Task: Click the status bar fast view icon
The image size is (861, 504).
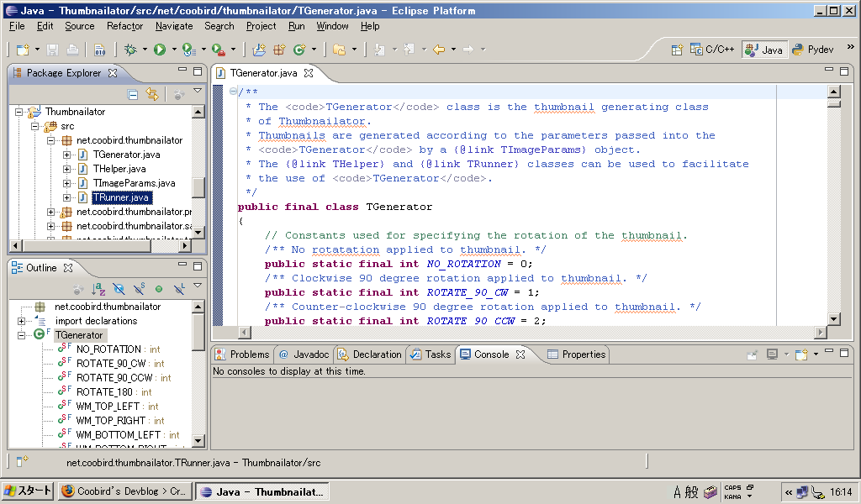Action: [x=22, y=462]
